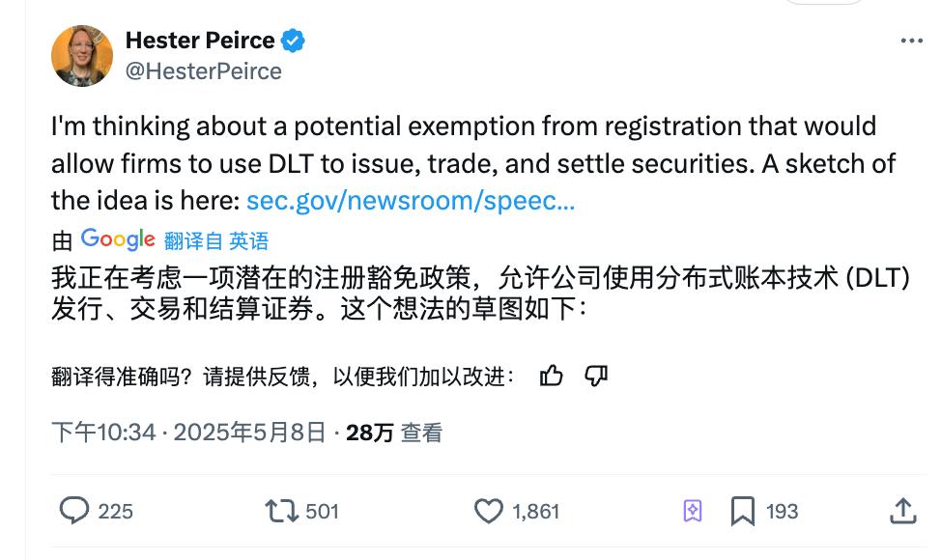
Task: Toggle the bookmark icon next to 193
Action: pos(742,510)
